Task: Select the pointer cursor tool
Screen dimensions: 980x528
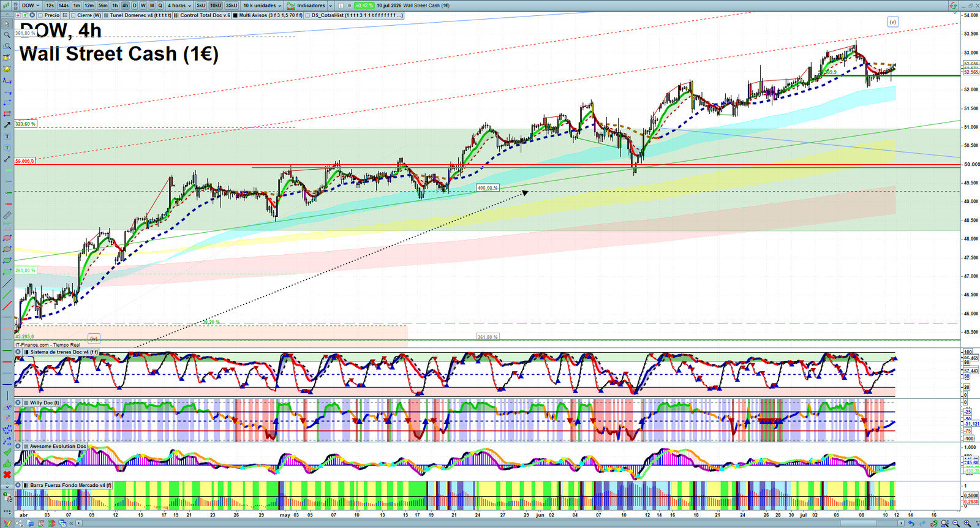Action: pyautogui.click(x=7, y=23)
